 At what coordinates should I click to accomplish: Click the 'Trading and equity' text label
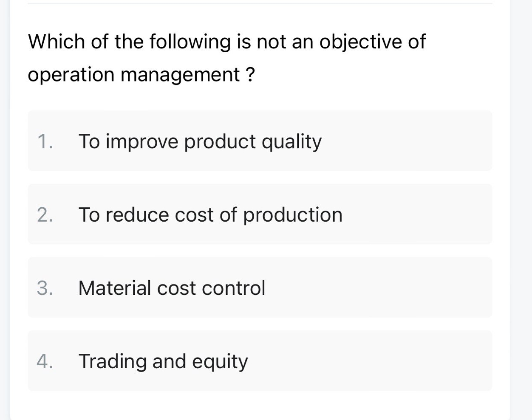coord(163,361)
